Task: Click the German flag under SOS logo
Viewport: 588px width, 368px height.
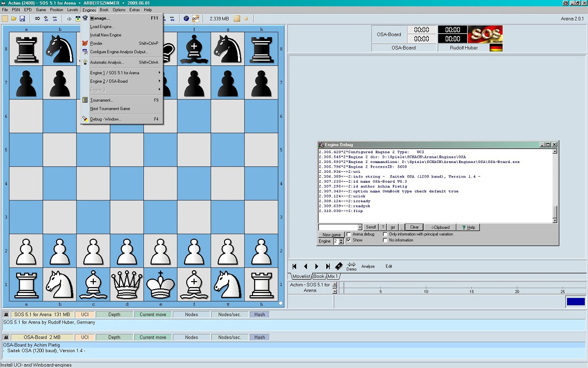Action: 496,48
